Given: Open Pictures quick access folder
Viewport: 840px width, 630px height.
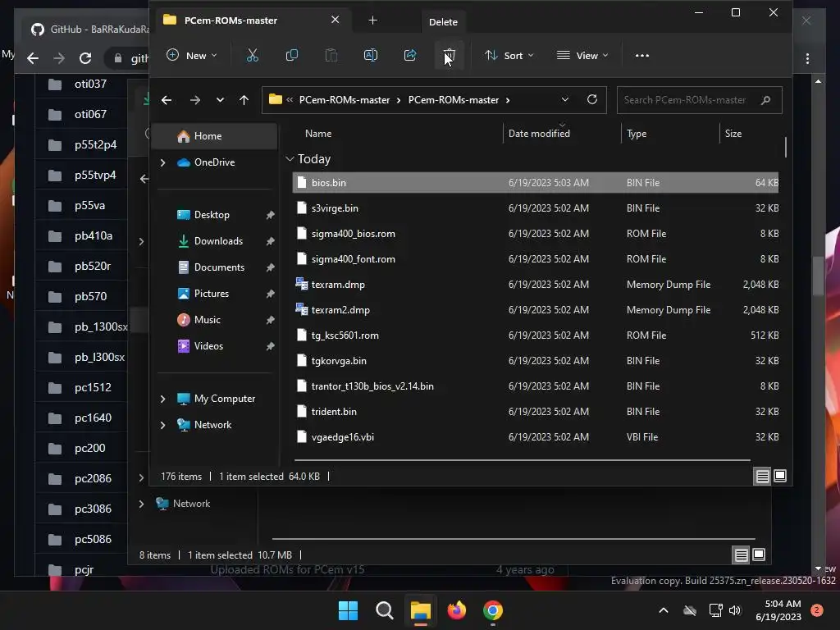Looking at the screenshot, I should (x=211, y=294).
